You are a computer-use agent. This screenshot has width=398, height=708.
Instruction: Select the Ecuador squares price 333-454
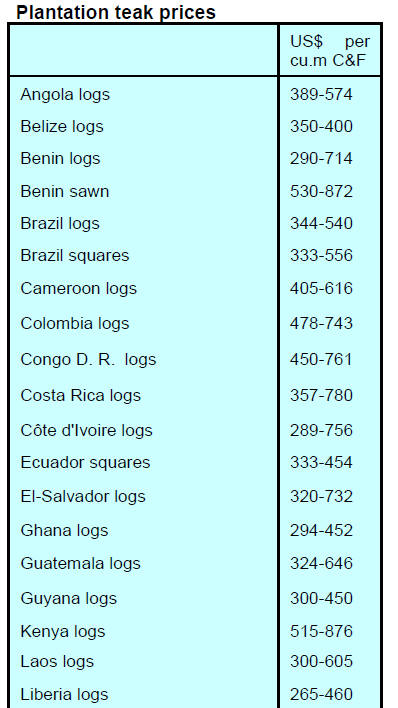321,463
